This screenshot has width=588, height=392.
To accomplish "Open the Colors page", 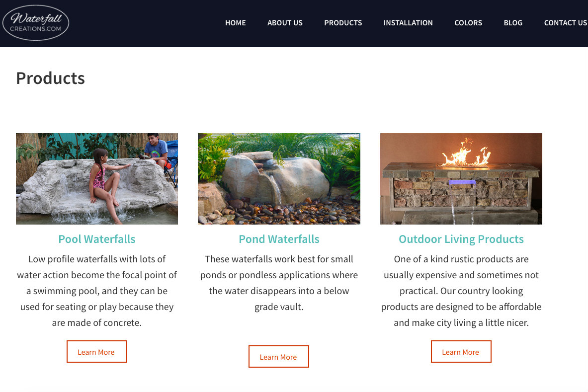I will 468,23.
